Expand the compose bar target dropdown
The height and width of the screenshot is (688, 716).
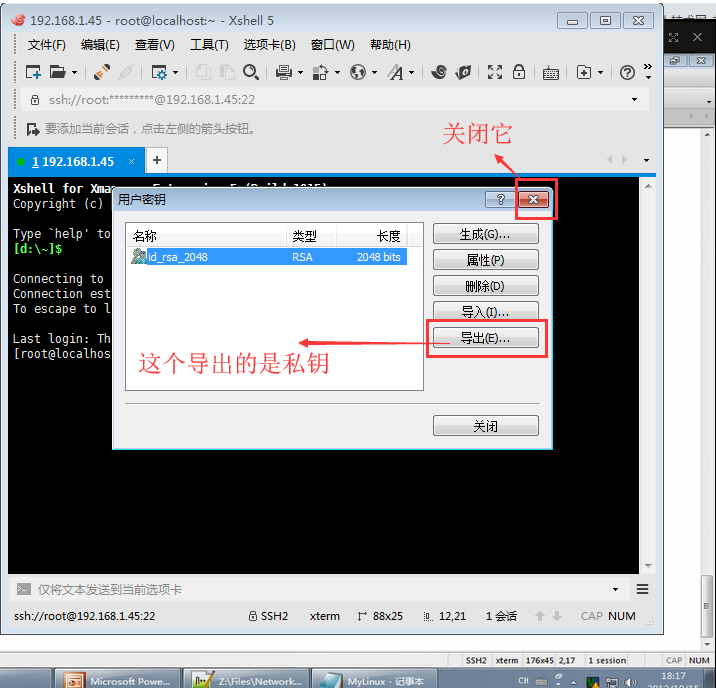pyautogui.click(x=615, y=589)
